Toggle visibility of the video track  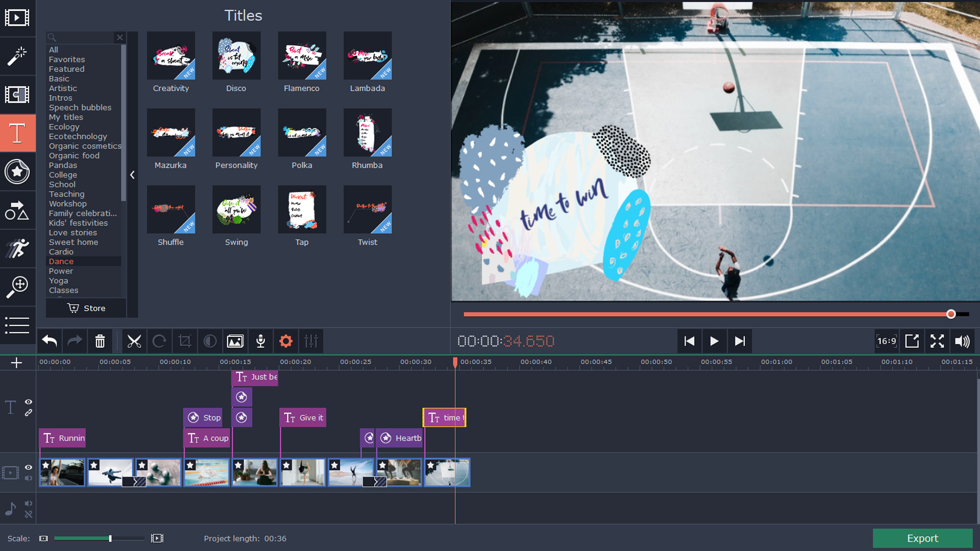point(29,467)
